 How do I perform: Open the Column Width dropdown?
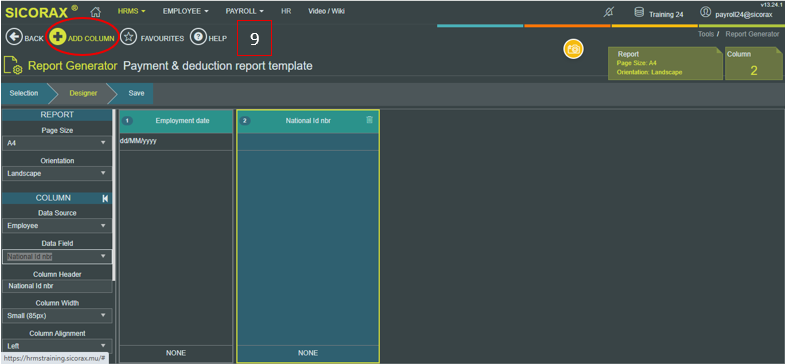tap(57, 316)
